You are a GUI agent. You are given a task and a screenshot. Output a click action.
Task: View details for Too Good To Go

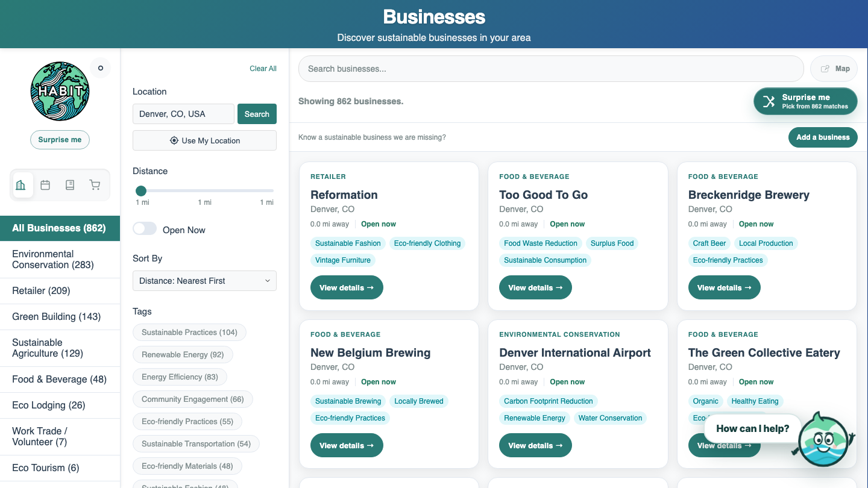535,287
